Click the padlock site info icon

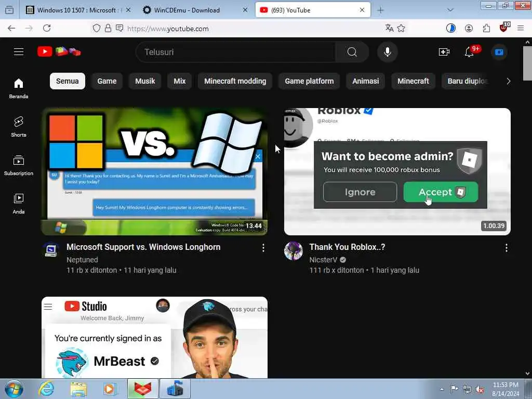click(x=108, y=28)
